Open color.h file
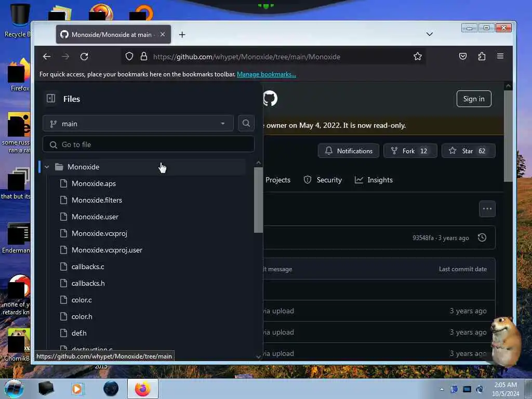This screenshot has height=399, width=532. pos(82,316)
